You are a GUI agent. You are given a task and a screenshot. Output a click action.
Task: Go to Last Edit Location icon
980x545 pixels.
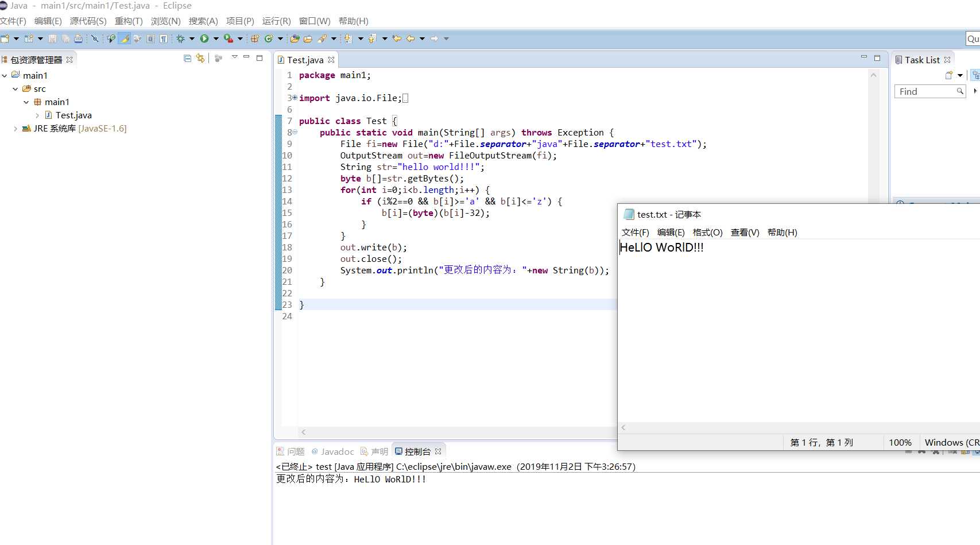pyautogui.click(x=397, y=38)
